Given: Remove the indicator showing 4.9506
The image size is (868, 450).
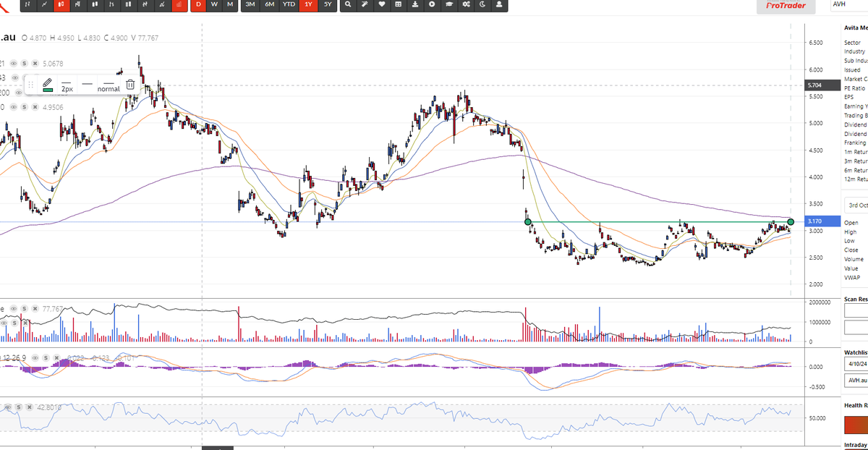Looking at the screenshot, I should pos(35,107).
